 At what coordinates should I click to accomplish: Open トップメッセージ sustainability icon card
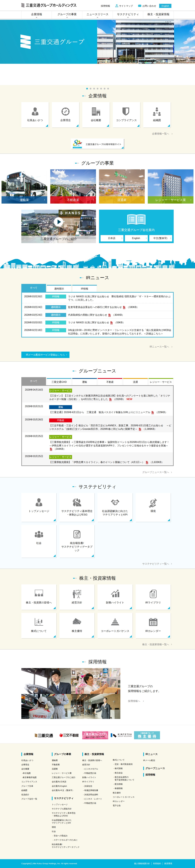[39, 507]
